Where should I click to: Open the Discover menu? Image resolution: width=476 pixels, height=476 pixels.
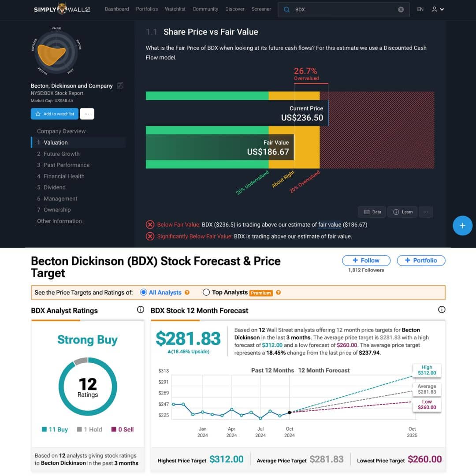[x=234, y=9]
